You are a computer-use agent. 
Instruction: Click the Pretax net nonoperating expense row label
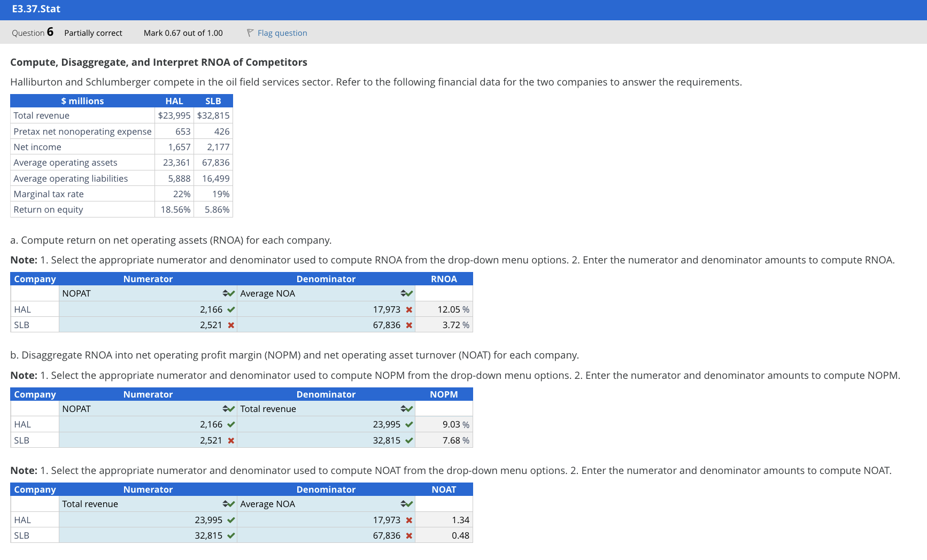click(83, 131)
